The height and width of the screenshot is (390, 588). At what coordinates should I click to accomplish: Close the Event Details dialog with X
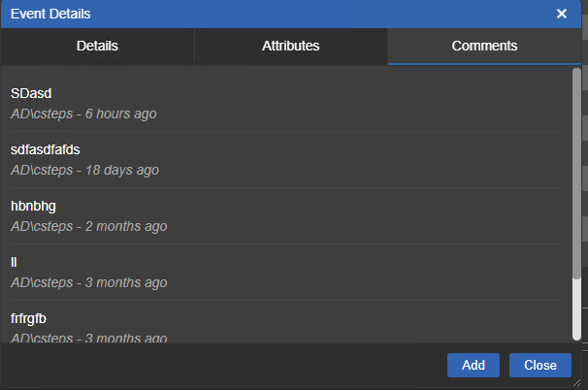[562, 14]
